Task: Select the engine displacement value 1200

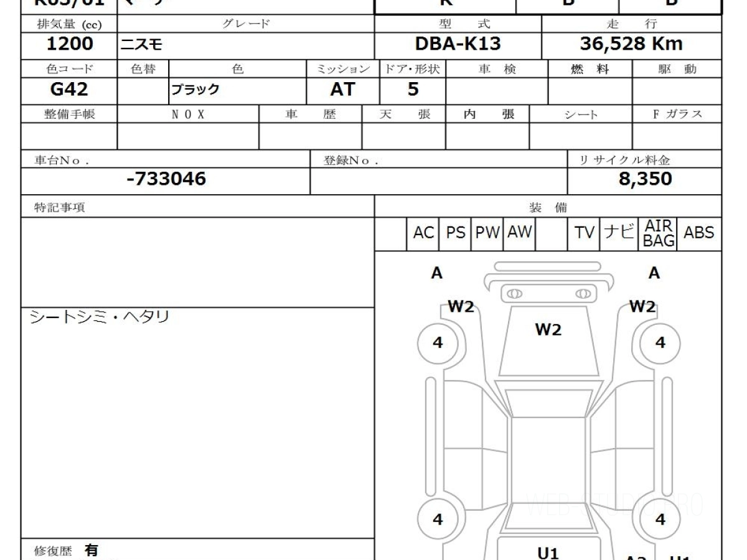Action: [70, 44]
